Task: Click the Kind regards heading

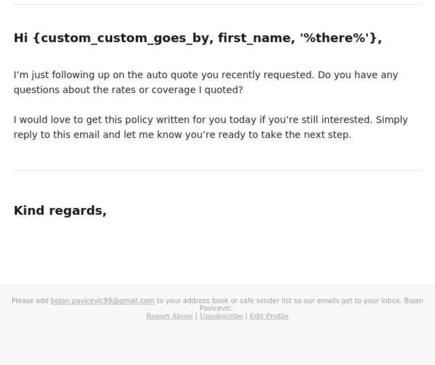Action: (60, 211)
